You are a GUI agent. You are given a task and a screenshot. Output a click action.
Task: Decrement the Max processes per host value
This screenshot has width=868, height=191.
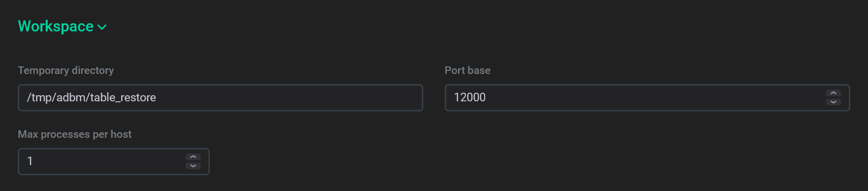click(x=193, y=166)
